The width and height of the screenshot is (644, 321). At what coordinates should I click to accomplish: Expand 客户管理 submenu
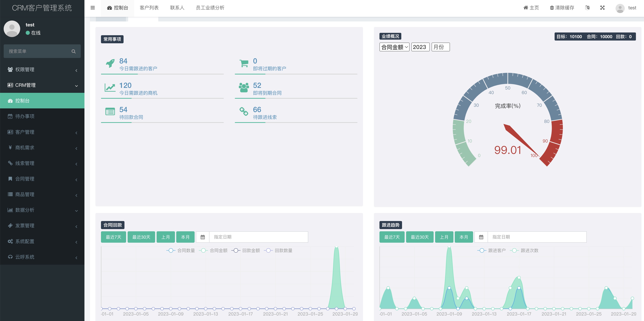click(42, 132)
